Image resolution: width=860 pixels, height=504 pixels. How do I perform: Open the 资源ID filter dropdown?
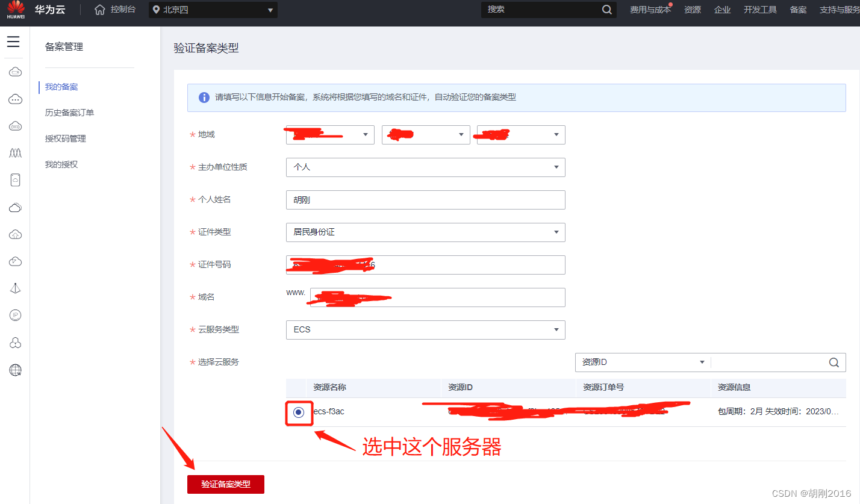(x=643, y=362)
